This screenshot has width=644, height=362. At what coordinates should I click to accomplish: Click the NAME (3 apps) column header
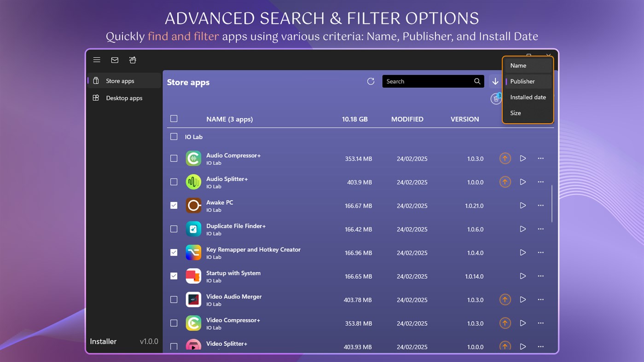tap(230, 119)
